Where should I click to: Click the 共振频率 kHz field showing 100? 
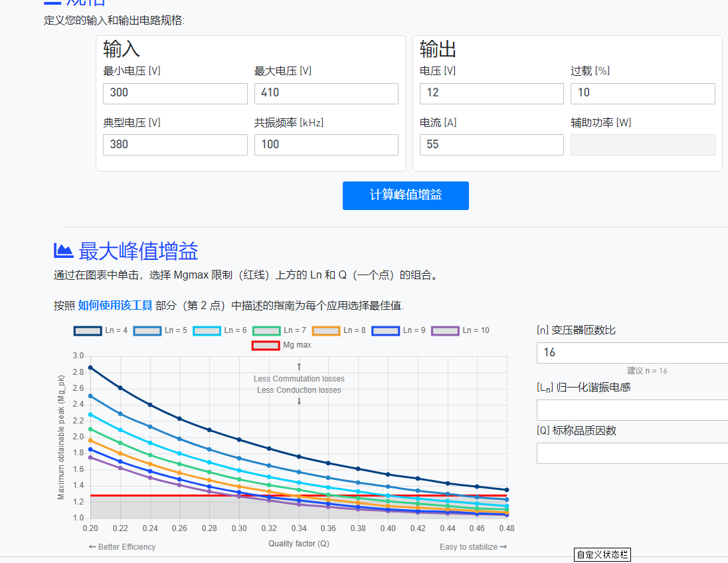326,145
